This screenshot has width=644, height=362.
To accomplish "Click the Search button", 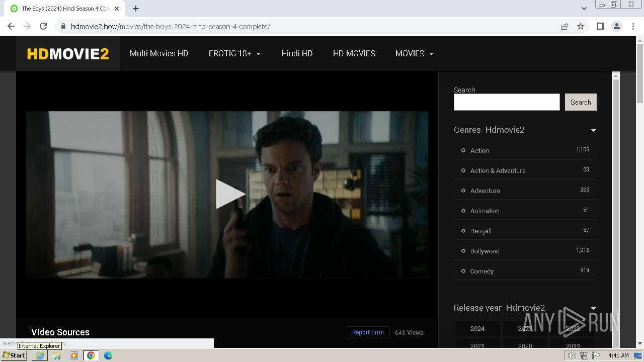I will click(581, 102).
